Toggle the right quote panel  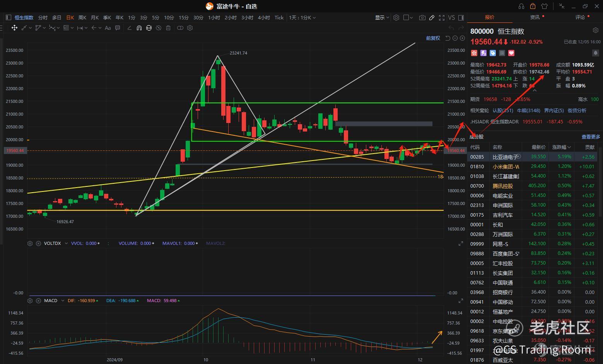coord(461,17)
